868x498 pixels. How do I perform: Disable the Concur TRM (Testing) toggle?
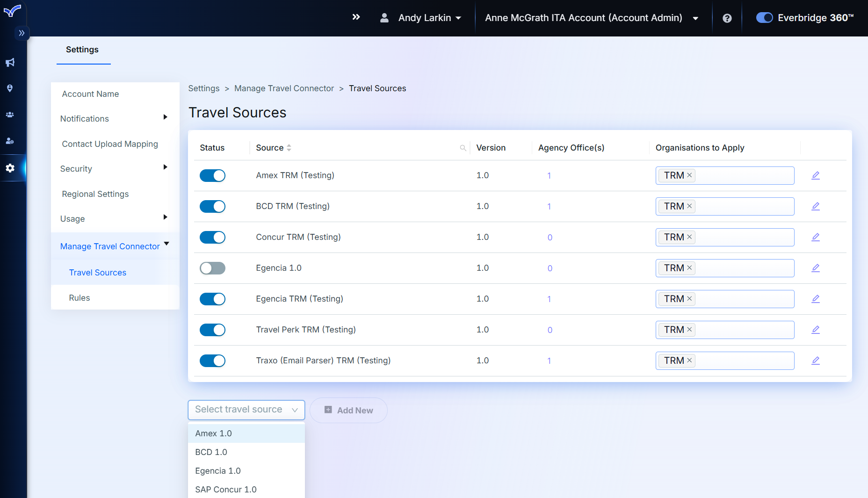[x=212, y=237]
